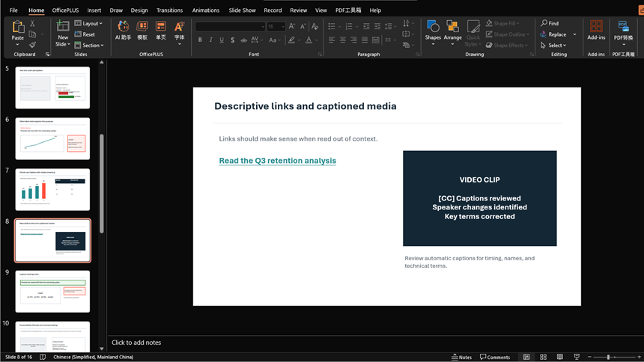Open the Add-ins button
The width and height of the screenshot is (644, 362).
[x=596, y=31]
